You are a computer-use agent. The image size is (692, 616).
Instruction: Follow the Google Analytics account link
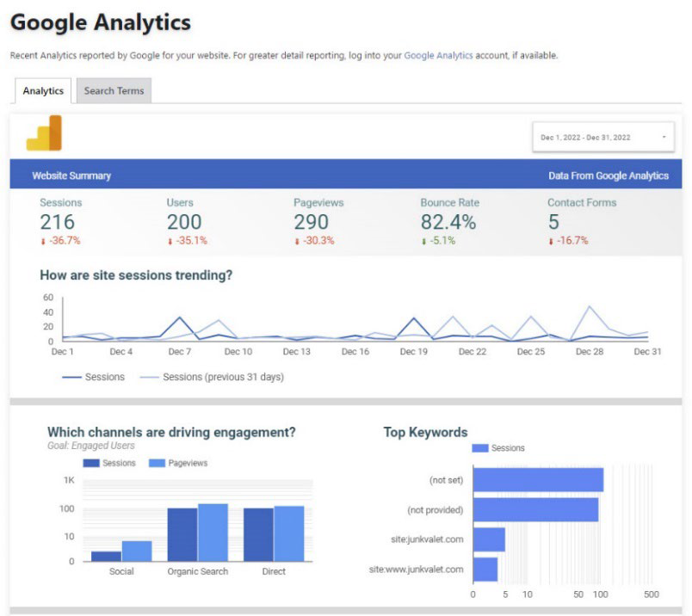click(x=438, y=56)
